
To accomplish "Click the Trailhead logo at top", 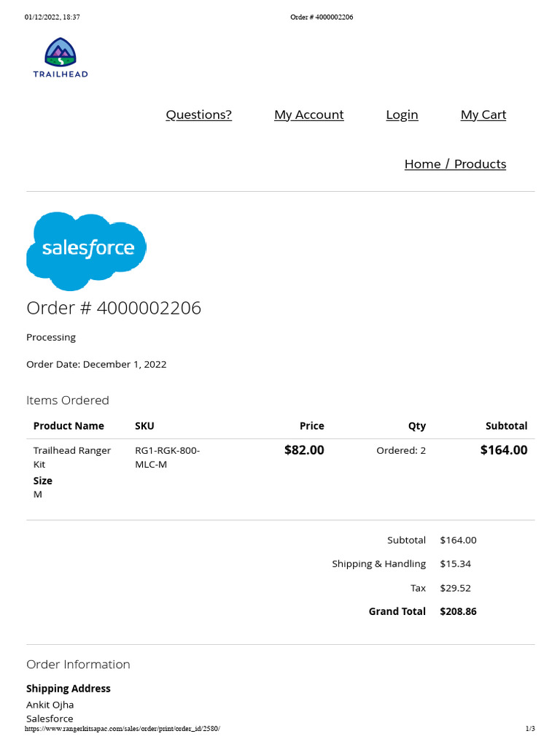I will [x=61, y=58].
